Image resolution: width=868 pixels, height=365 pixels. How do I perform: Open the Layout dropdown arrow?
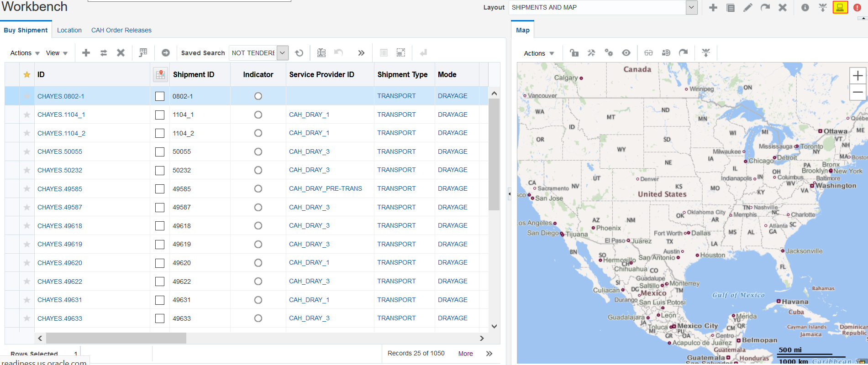[x=691, y=7]
